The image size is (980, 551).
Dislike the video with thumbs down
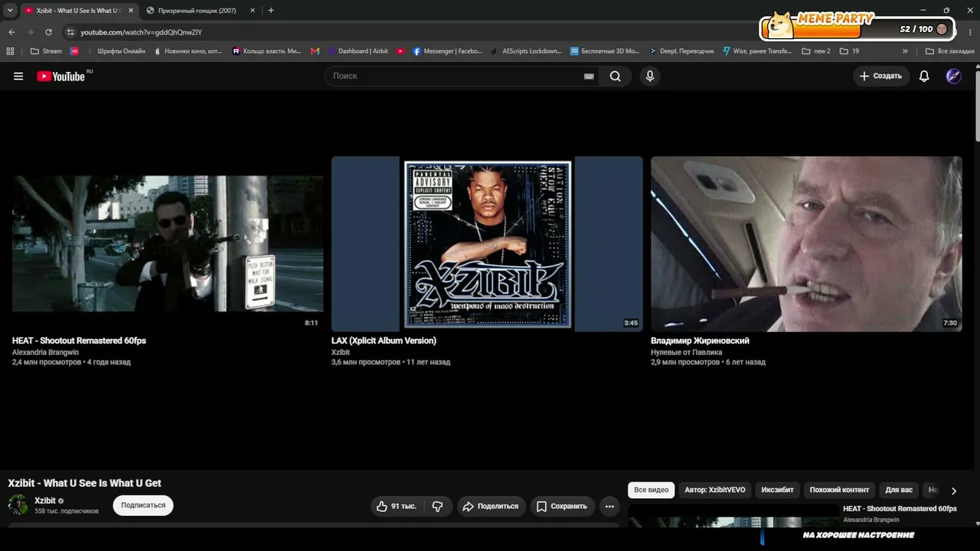coord(438,506)
